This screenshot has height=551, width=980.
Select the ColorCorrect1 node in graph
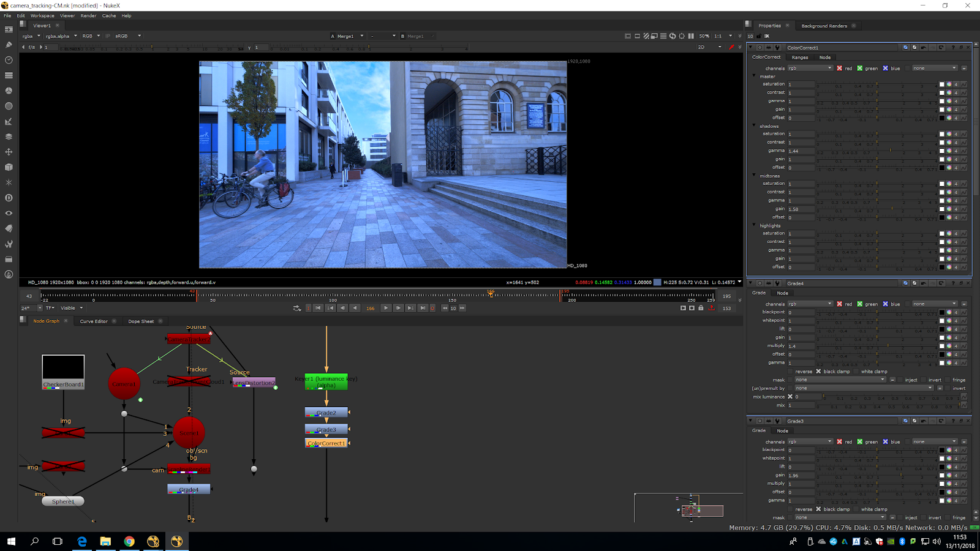(x=326, y=443)
